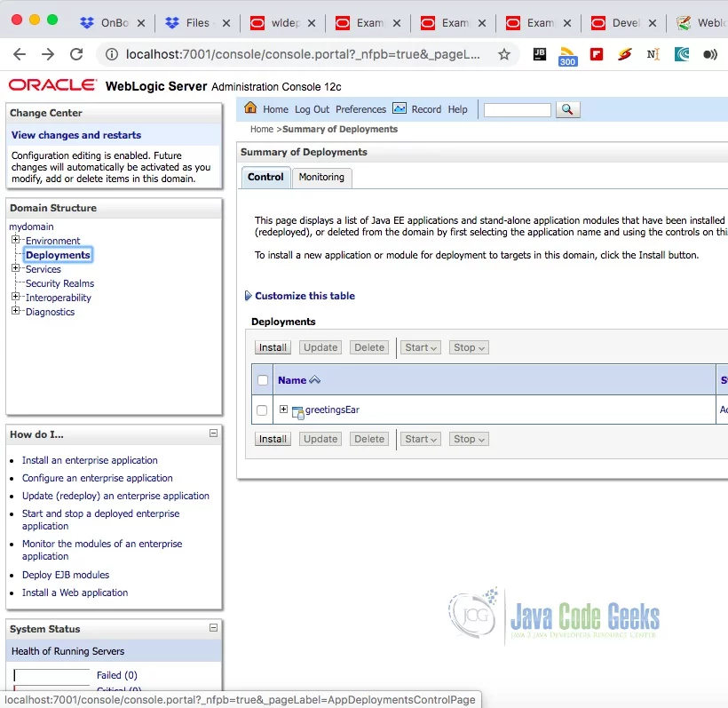
Task: Click the sound waves extension icon
Action: click(x=710, y=54)
